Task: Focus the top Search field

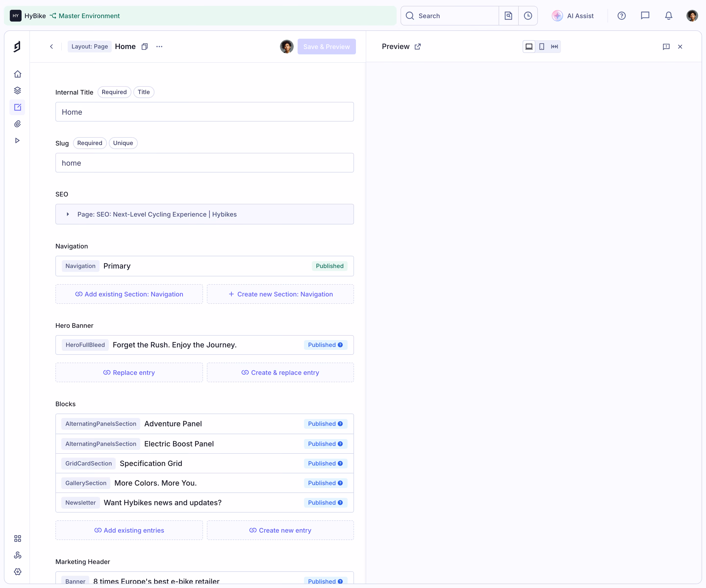Action: point(450,16)
